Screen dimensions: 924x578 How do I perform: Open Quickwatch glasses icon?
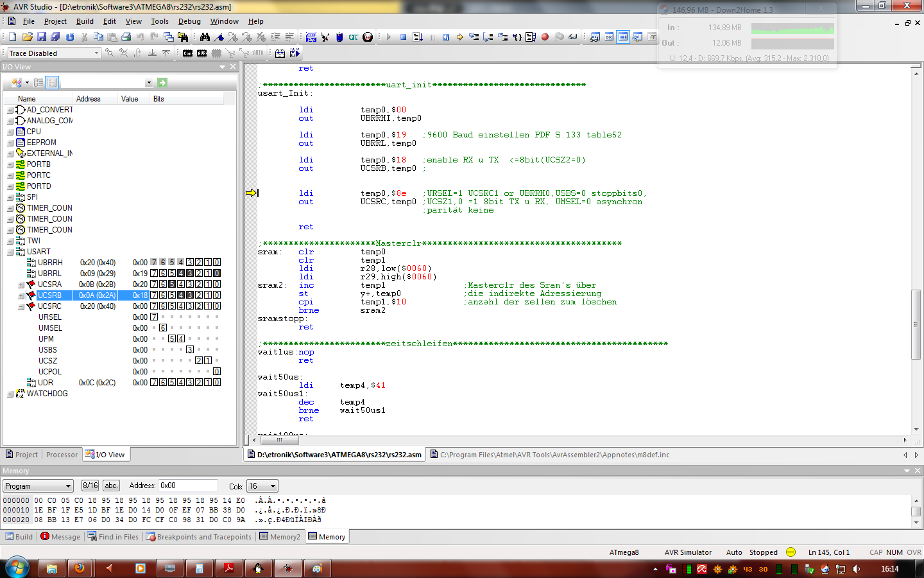coord(573,37)
